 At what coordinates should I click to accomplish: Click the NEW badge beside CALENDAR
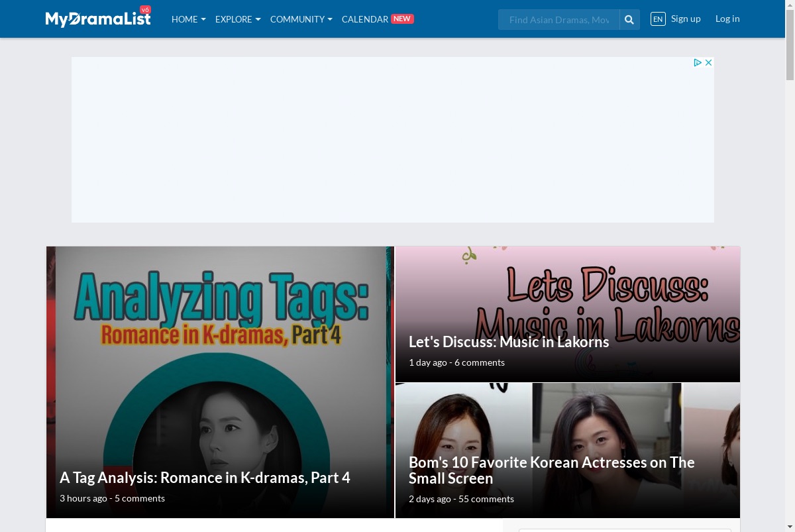point(402,19)
